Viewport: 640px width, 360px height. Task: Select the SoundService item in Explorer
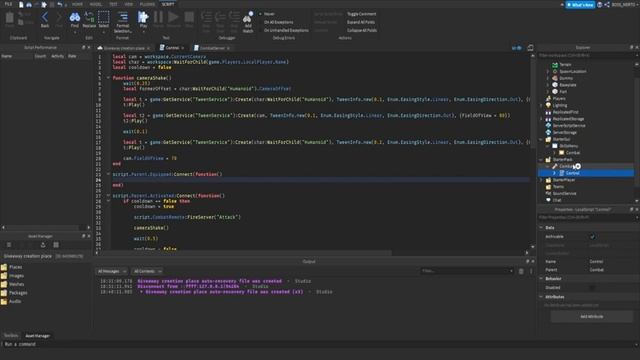click(x=564, y=193)
